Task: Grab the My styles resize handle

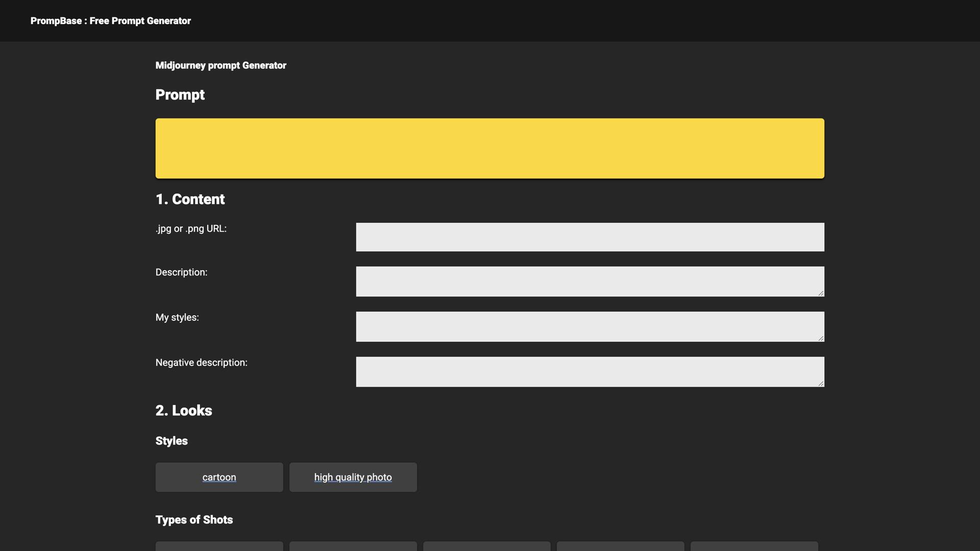Action: 821,338
